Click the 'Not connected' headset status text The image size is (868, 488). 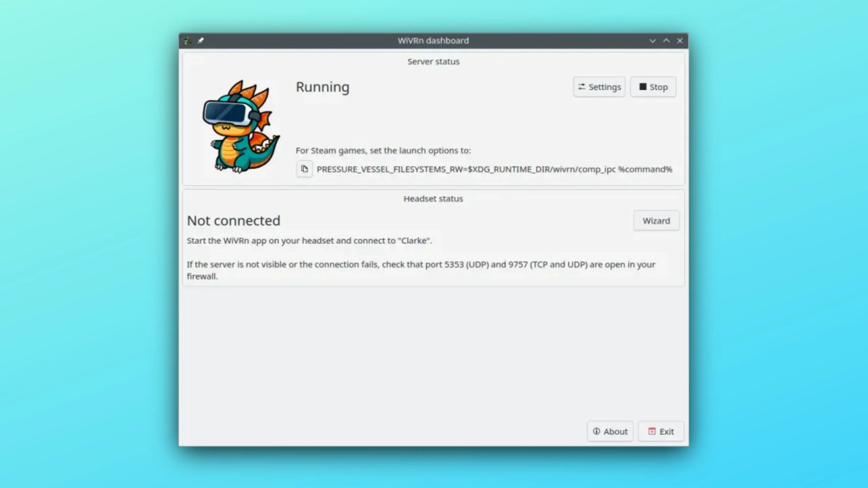234,221
